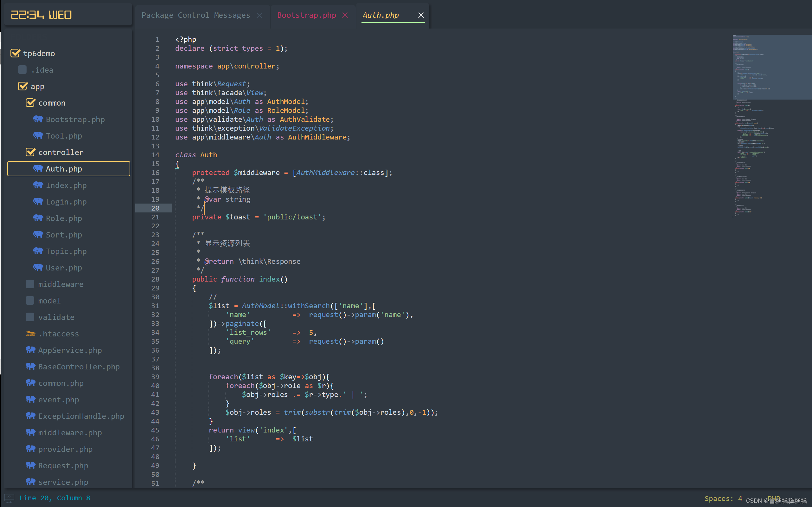The image size is (812, 507).
Task: Click return view('index' on line 45
Action: (x=248, y=430)
